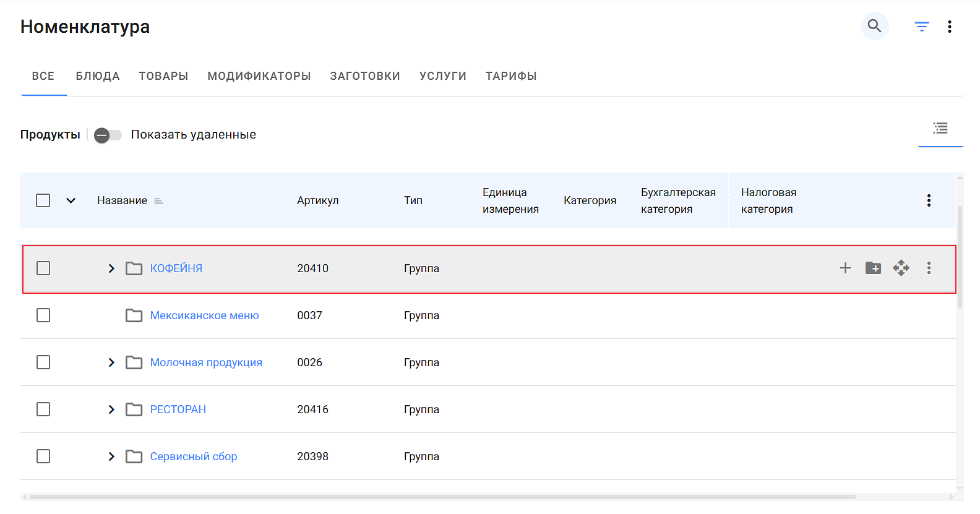Viewport: 980px width, 514px height.
Task: Click the search magnifier icon
Action: pyautogui.click(x=874, y=27)
